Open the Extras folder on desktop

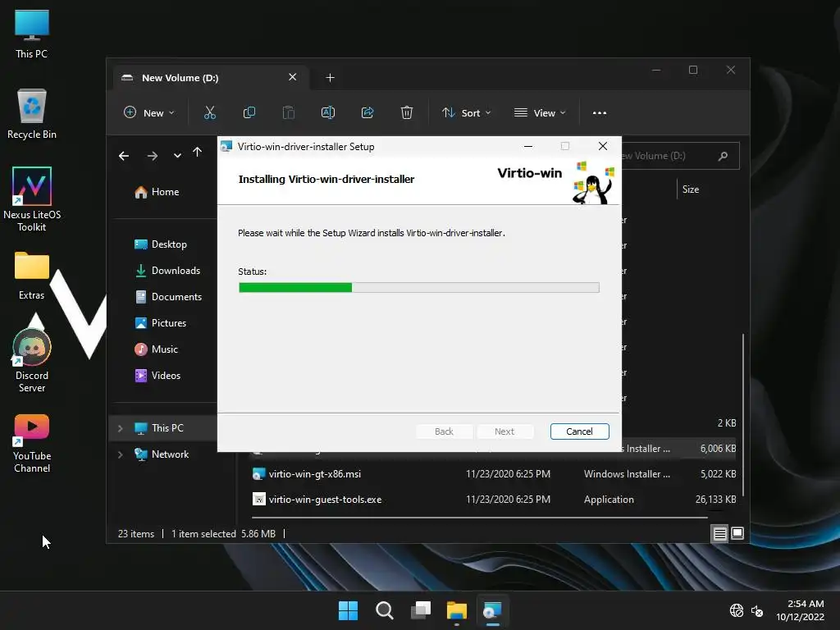(32, 276)
